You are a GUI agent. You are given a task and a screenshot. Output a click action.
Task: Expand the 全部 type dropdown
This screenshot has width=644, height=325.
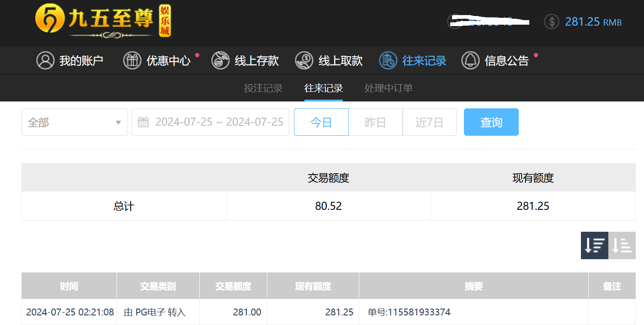[75, 122]
